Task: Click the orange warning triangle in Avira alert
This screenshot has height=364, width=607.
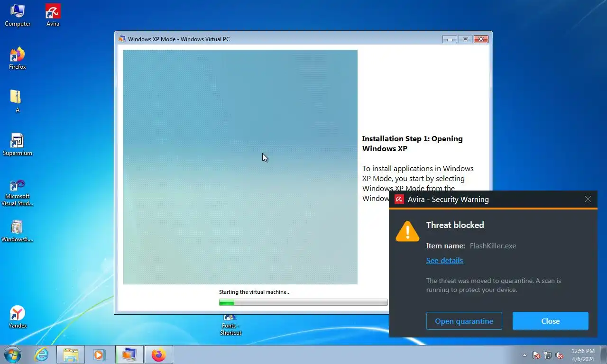Action: [407, 231]
